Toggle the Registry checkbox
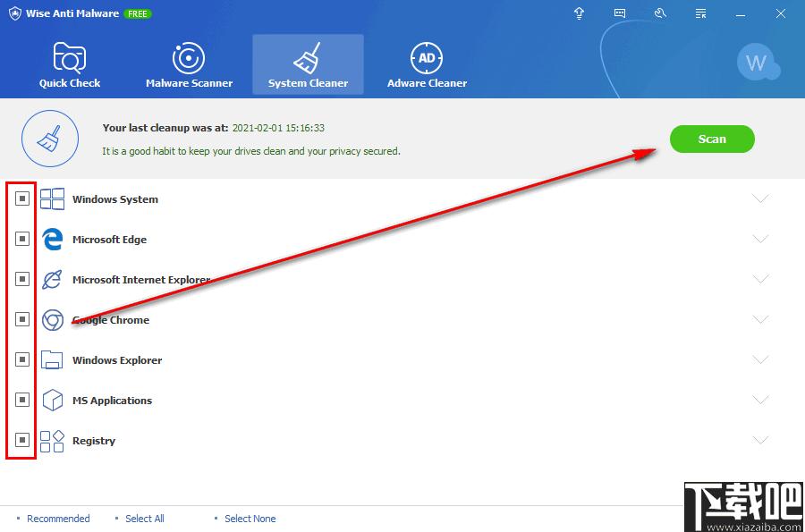805x532 pixels. coord(22,440)
